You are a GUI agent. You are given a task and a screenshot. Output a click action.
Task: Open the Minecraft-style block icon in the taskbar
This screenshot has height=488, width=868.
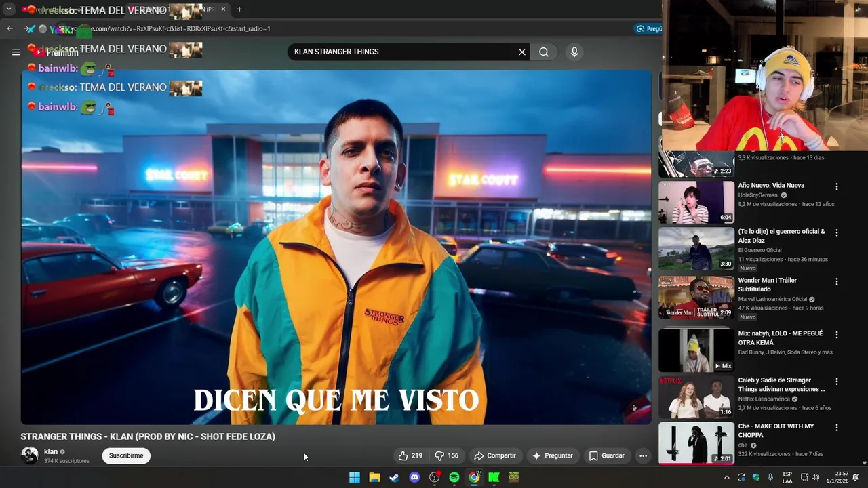pos(514,477)
